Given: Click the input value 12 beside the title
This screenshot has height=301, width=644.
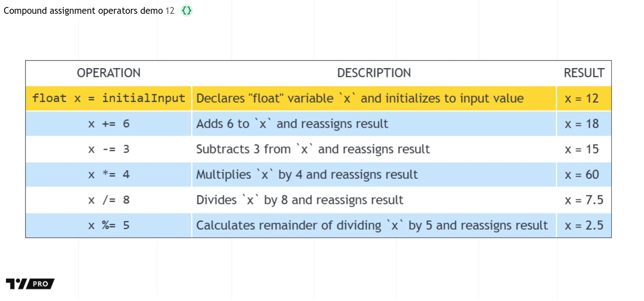Looking at the screenshot, I should [x=170, y=11].
